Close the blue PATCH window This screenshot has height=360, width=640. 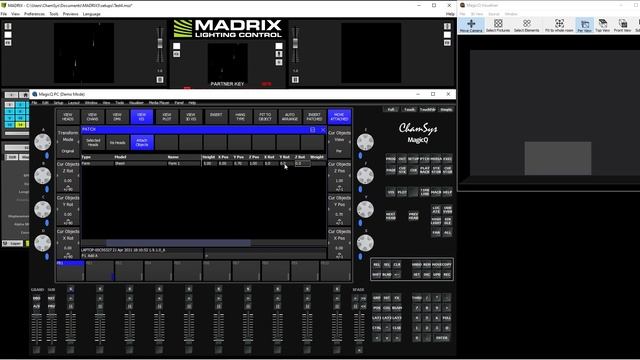tap(323, 130)
